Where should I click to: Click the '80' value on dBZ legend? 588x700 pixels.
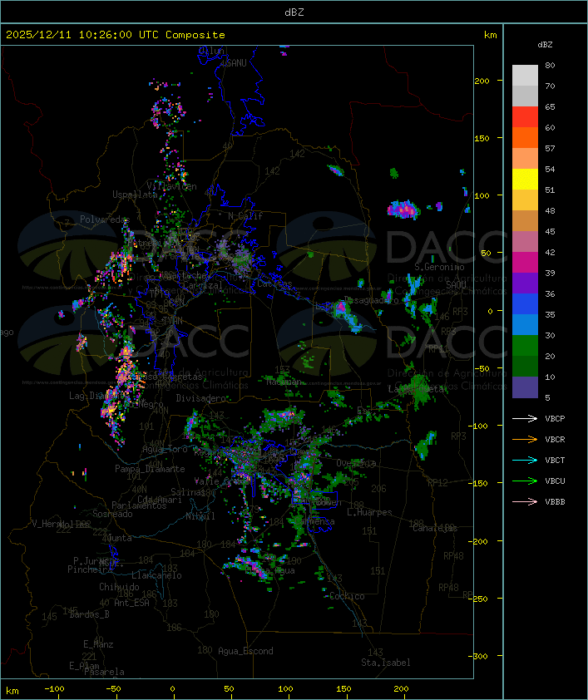point(550,65)
